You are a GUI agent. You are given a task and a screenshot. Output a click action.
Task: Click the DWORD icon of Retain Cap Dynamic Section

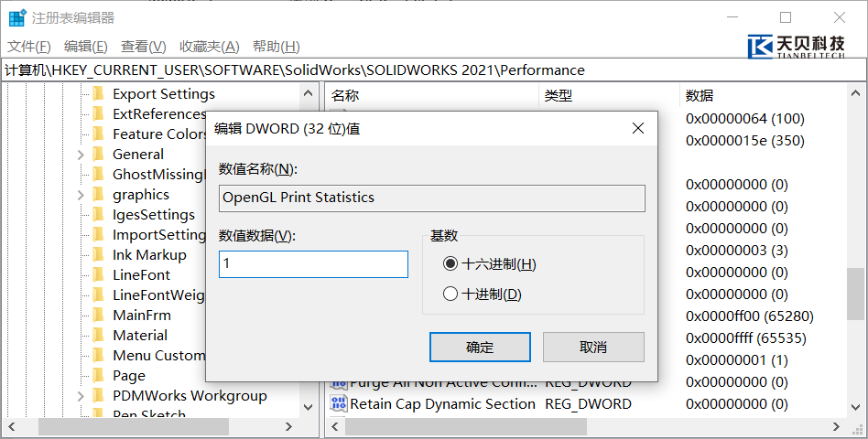click(338, 404)
